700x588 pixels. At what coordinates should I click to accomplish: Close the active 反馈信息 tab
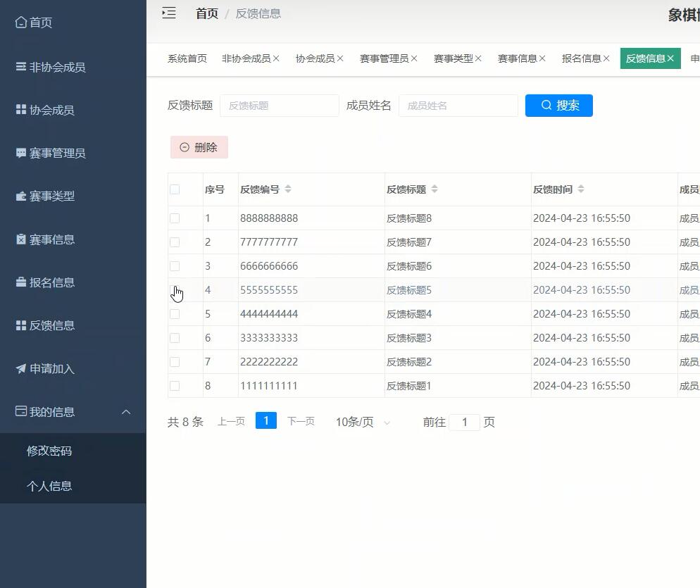coord(670,58)
